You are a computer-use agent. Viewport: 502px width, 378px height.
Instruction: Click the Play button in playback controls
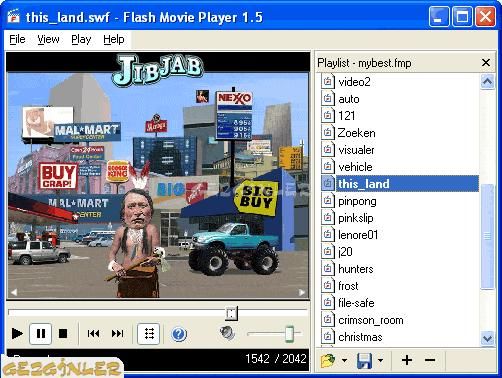click(x=17, y=333)
